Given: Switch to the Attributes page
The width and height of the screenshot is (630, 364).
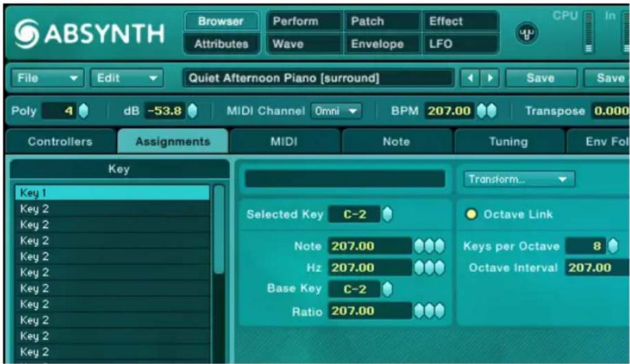Looking at the screenshot, I should click(x=220, y=44).
